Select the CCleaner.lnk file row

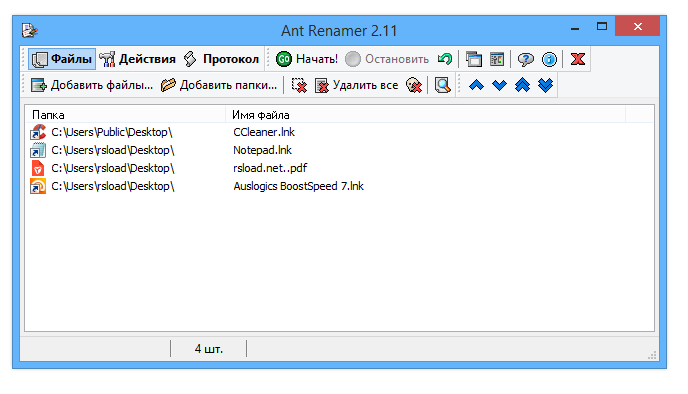point(339,132)
